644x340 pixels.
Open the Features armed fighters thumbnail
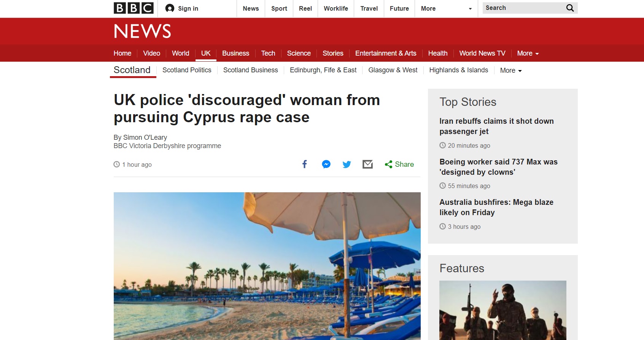(x=503, y=310)
